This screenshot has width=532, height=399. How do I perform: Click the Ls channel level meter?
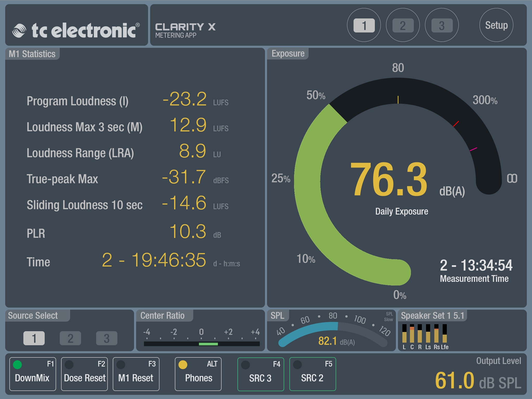428,333
